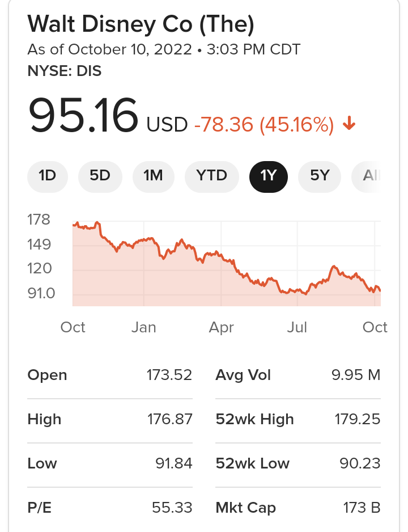
Task: Click the -78.36 (45.16%) change value
Action: point(263,124)
